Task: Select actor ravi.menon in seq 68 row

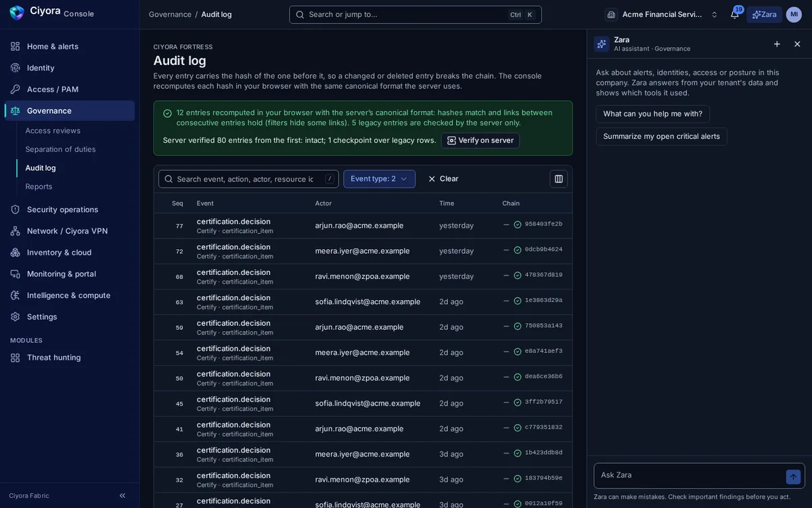Action: point(362,276)
